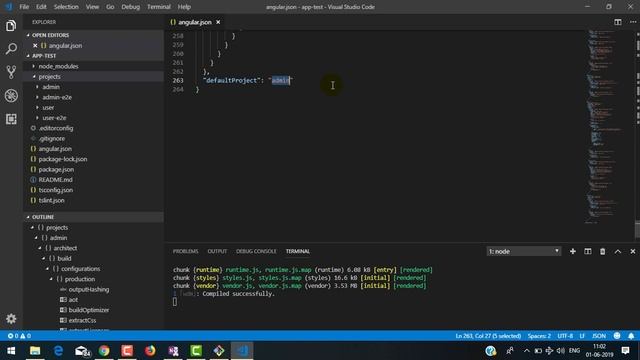The height and width of the screenshot is (360, 640).
Task: Open Firefox from taskbar
Action: pyautogui.click(x=150, y=351)
